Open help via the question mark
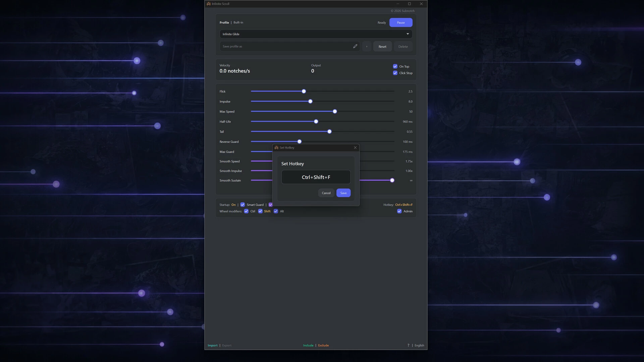 [408, 345]
